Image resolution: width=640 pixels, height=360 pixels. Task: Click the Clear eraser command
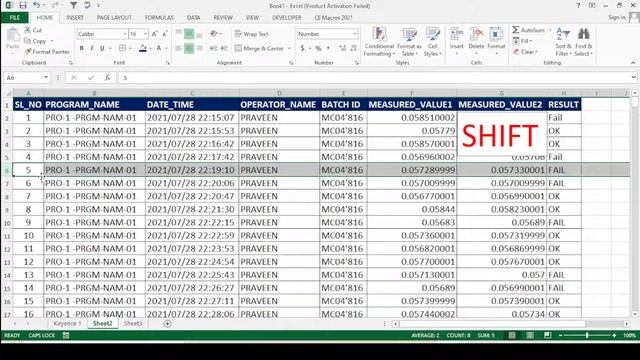point(525,52)
